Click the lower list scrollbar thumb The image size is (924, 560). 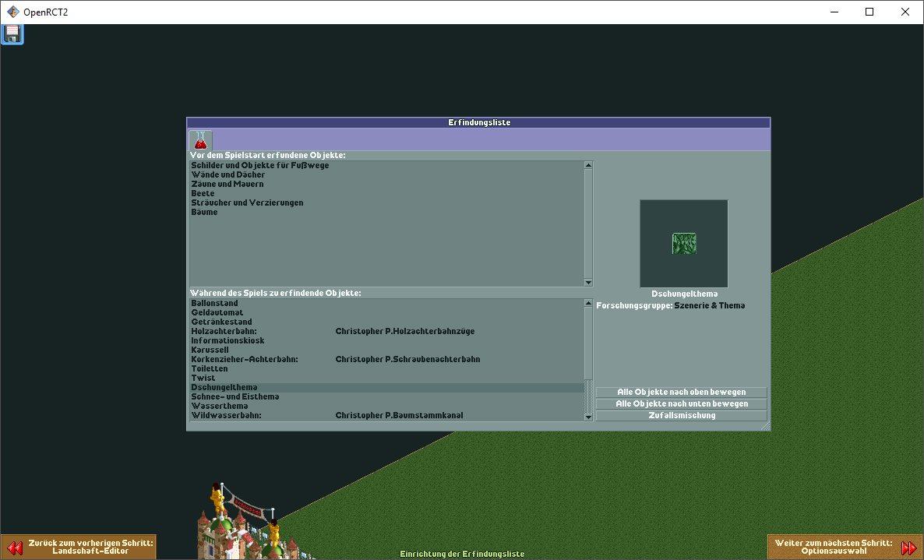point(588,343)
